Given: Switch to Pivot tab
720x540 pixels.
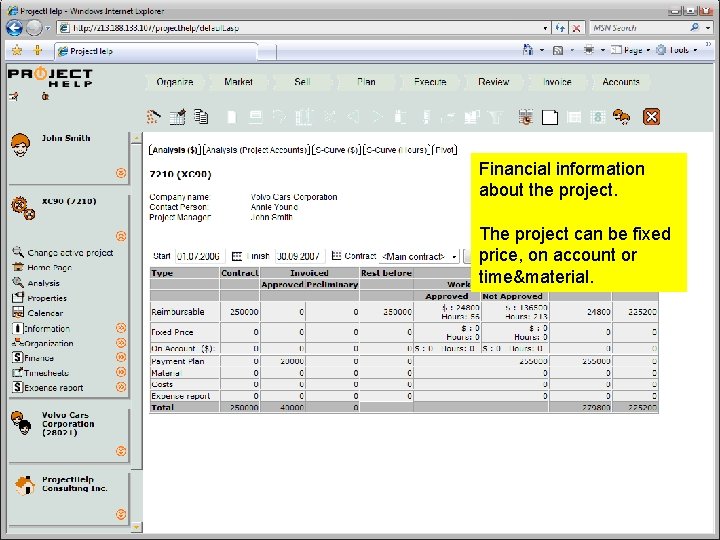Looking at the screenshot, I should [444, 150].
